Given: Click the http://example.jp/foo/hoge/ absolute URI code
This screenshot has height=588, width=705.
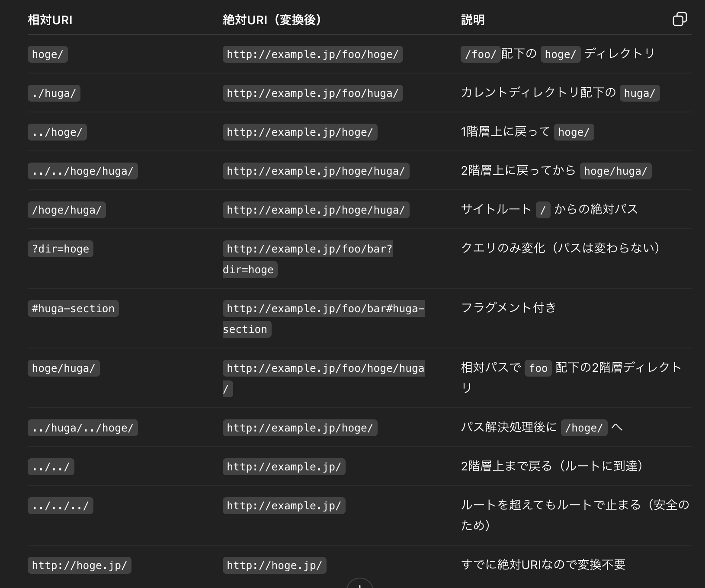Looking at the screenshot, I should coord(313,54).
